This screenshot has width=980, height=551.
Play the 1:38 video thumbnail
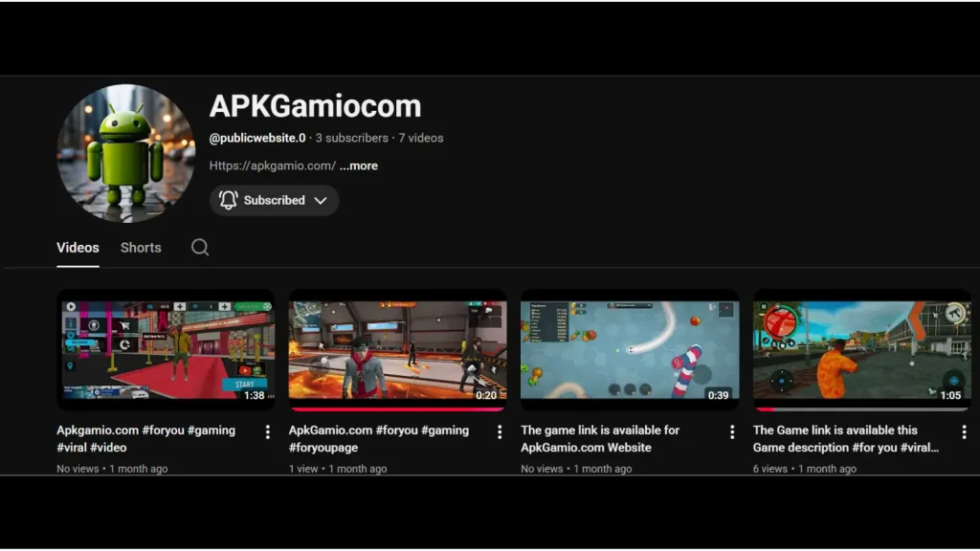click(166, 349)
